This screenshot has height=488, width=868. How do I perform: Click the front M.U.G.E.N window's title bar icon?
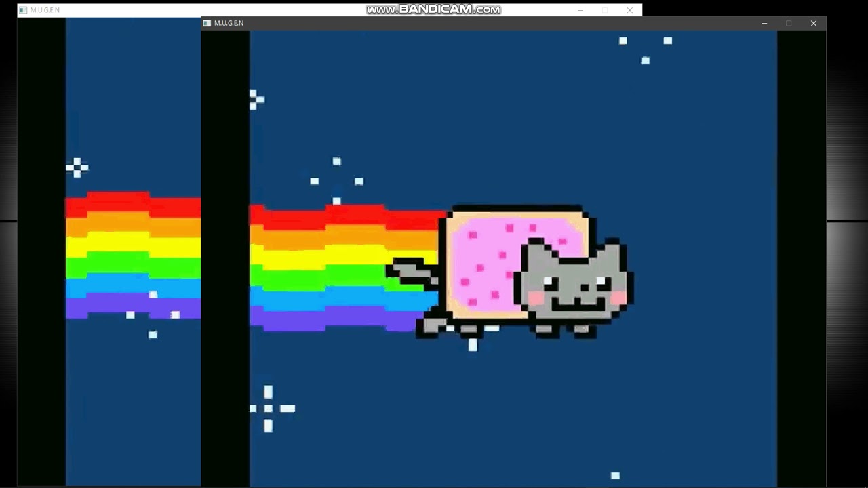[207, 23]
